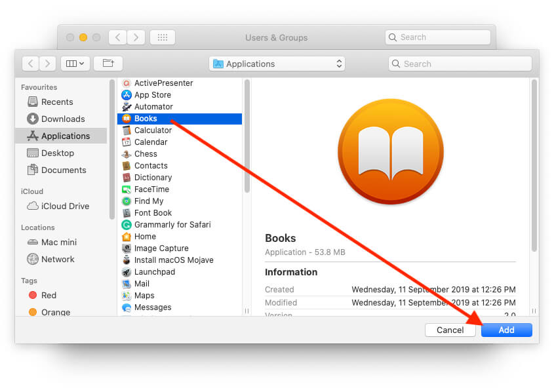Viewport: 554px width, 392px height.
Task: Click the Automator robot icon
Action: [x=127, y=107]
